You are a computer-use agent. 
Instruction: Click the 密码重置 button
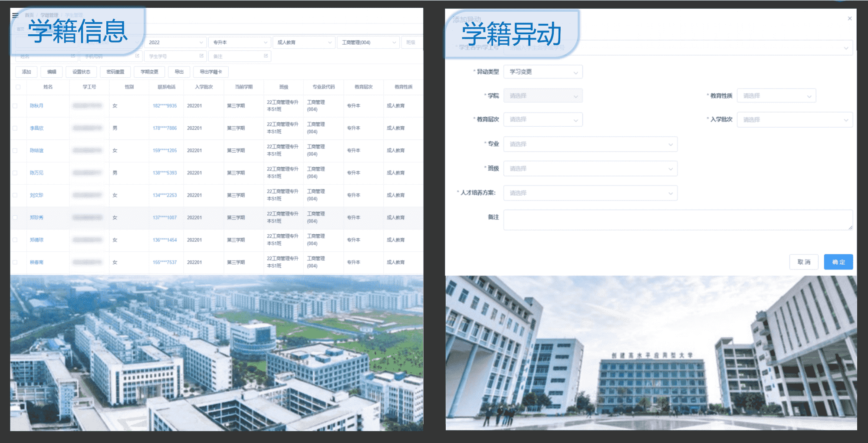(x=115, y=72)
